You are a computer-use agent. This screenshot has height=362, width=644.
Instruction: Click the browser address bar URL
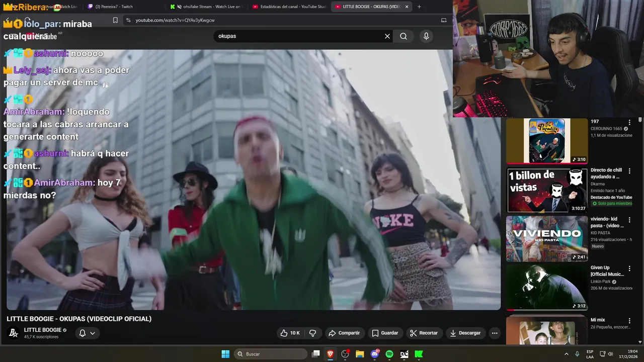175,20
